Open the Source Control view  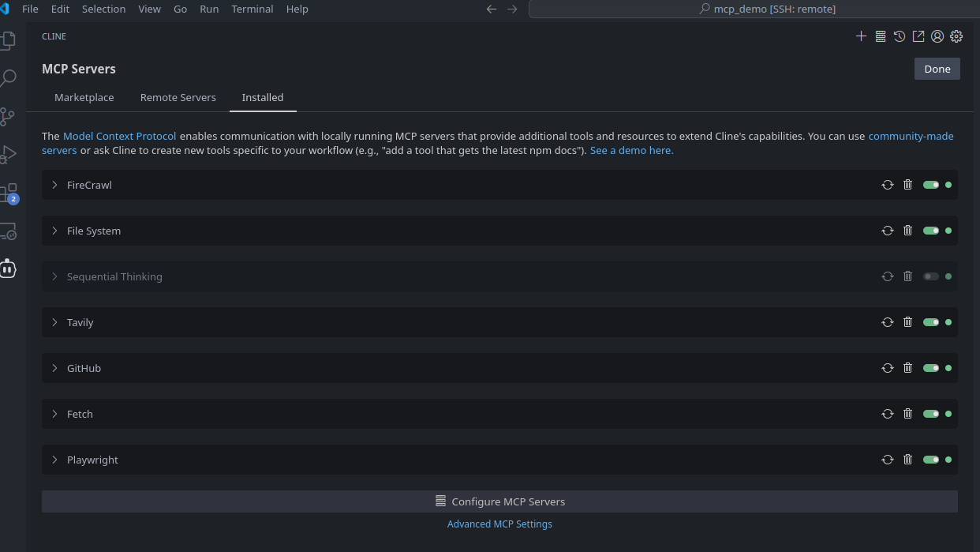pyautogui.click(x=8, y=117)
